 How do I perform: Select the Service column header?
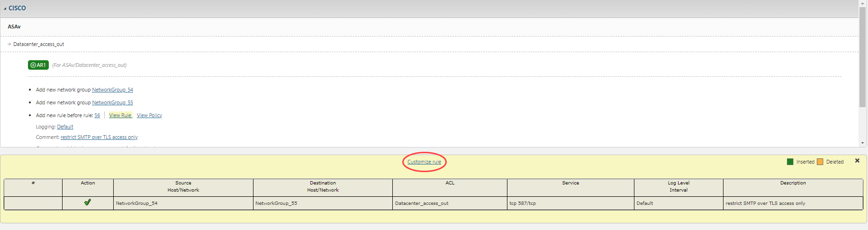click(x=570, y=183)
